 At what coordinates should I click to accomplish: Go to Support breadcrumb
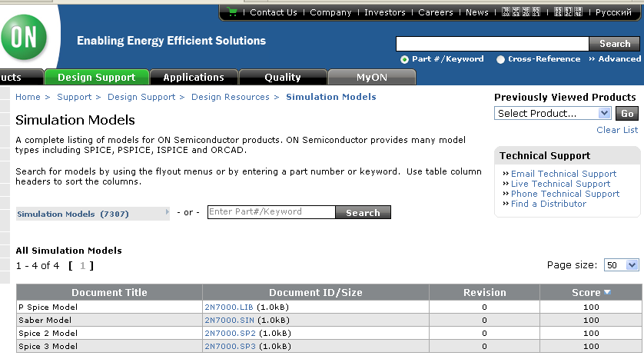tap(75, 98)
